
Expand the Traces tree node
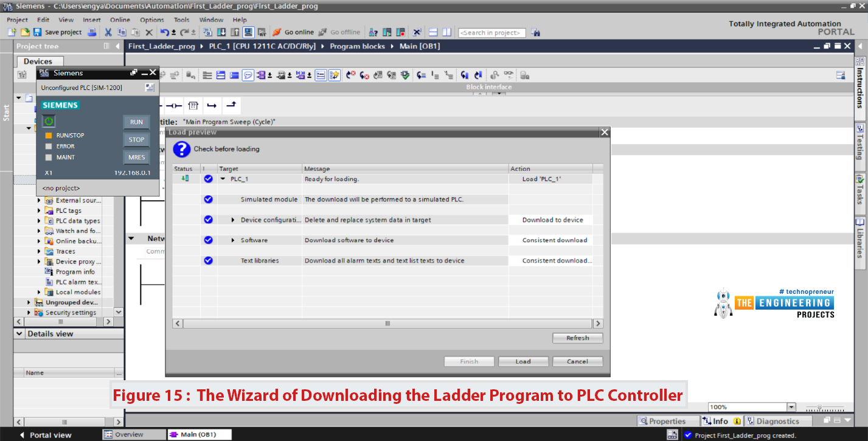40,251
